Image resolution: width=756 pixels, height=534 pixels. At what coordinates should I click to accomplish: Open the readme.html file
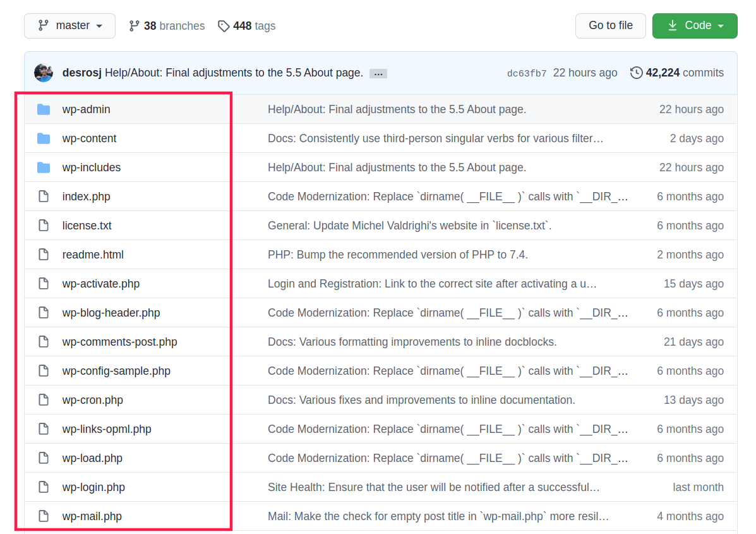(x=93, y=254)
